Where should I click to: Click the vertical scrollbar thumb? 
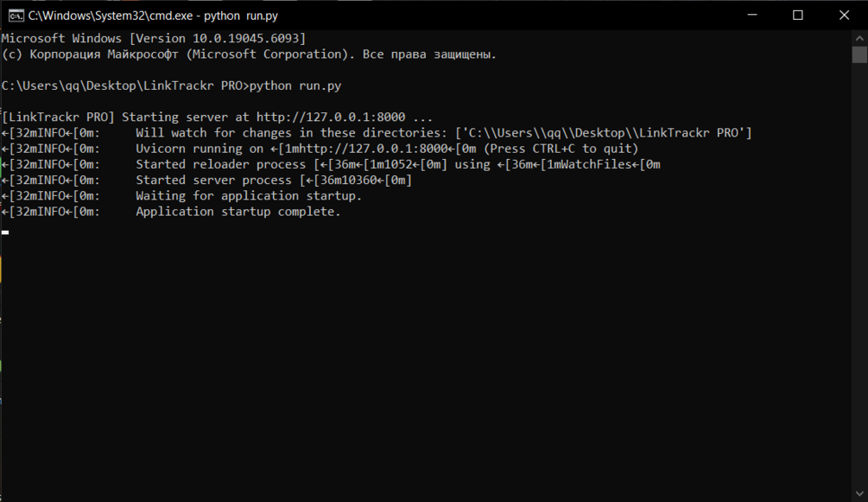coord(859,54)
